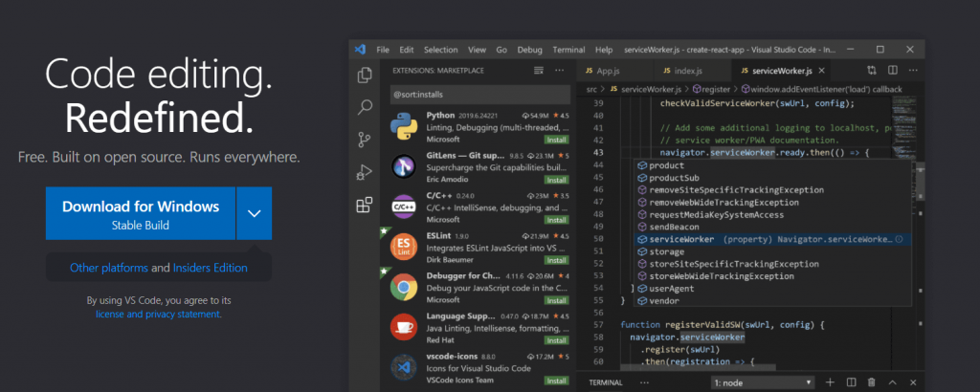
Task: Open the File menu
Action: (x=383, y=50)
